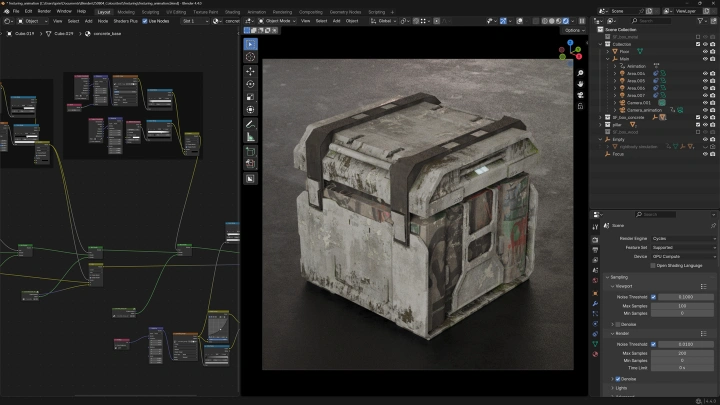Viewport: 720px width, 405px height.
Task: Toggle camera view icon in viewport
Action: click(x=580, y=97)
